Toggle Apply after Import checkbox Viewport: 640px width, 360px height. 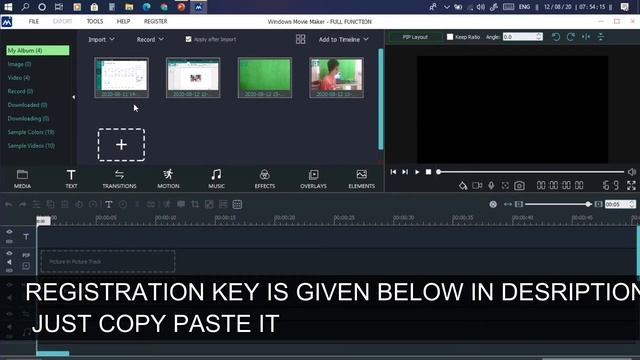point(188,39)
